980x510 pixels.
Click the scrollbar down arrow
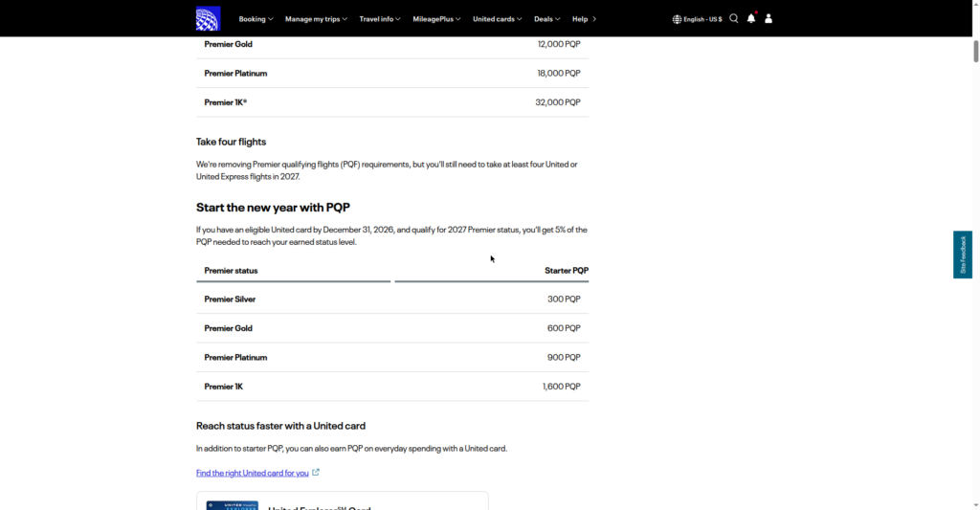(975, 505)
